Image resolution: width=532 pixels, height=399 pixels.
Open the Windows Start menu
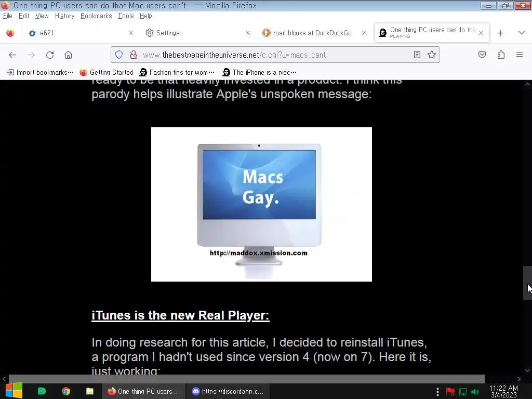[x=14, y=391]
